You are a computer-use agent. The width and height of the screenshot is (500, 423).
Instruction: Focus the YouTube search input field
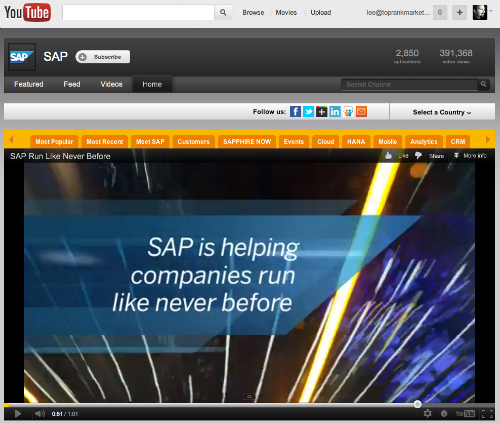click(x=138, y=13)
